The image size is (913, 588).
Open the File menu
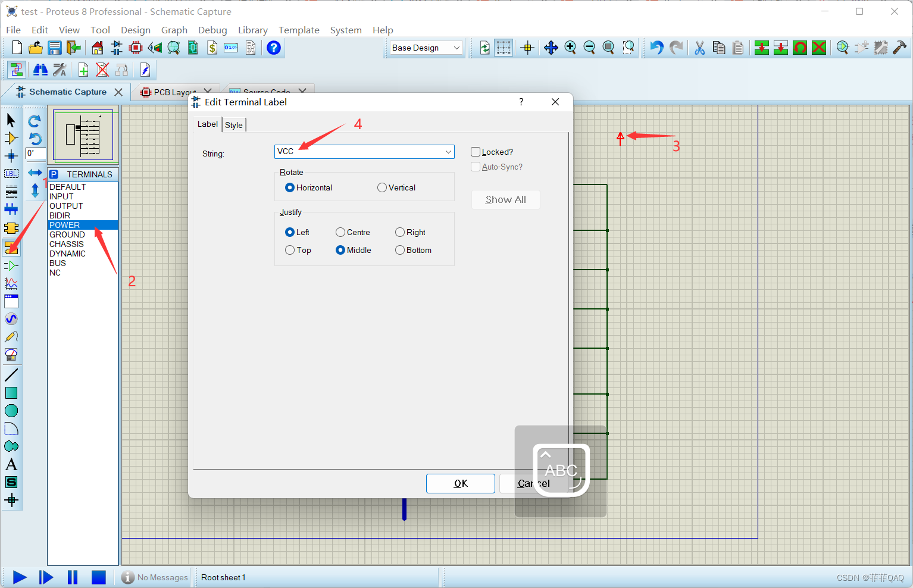(x=13, y=30)
